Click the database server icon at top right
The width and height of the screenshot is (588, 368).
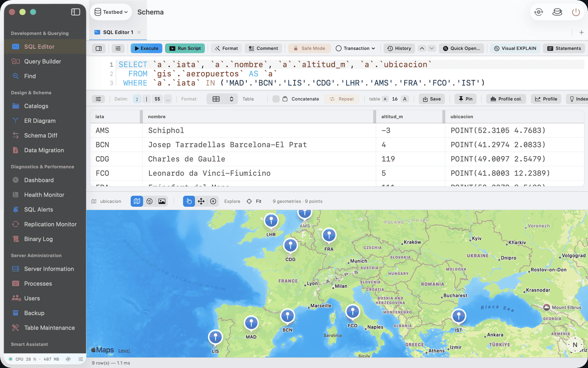tap(557, 12)
